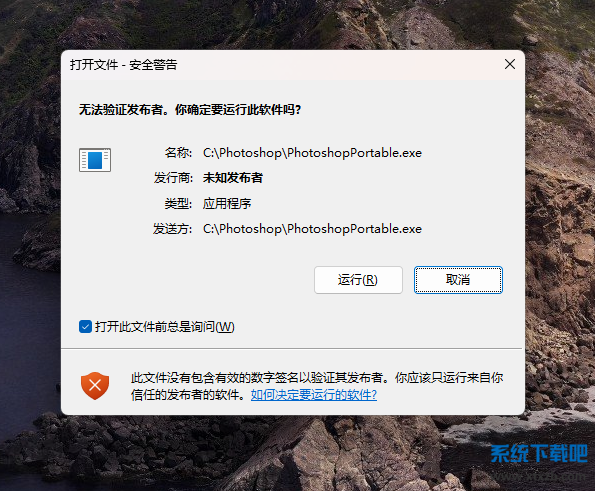This screenshot has height=491, width=595.
Task: Close the security warning dialog
Action: click(510, 64)
